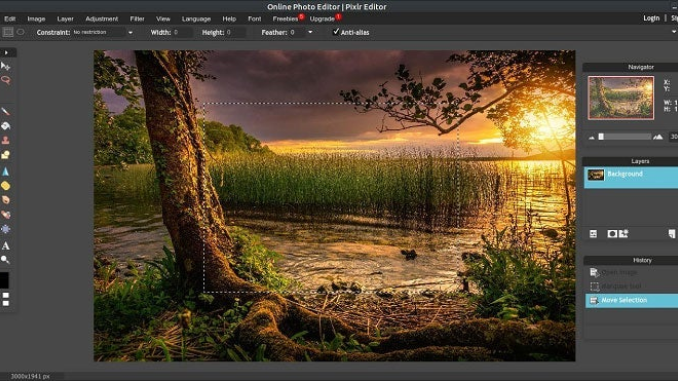
Task: Select the Move tool
Action: click(x=6, y=66)
